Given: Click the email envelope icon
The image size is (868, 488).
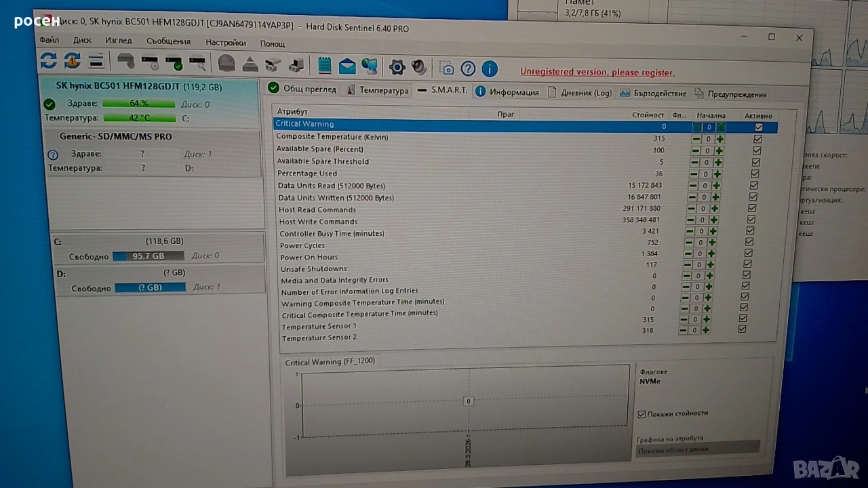Looking at the screenshot, I should point(347,66).
